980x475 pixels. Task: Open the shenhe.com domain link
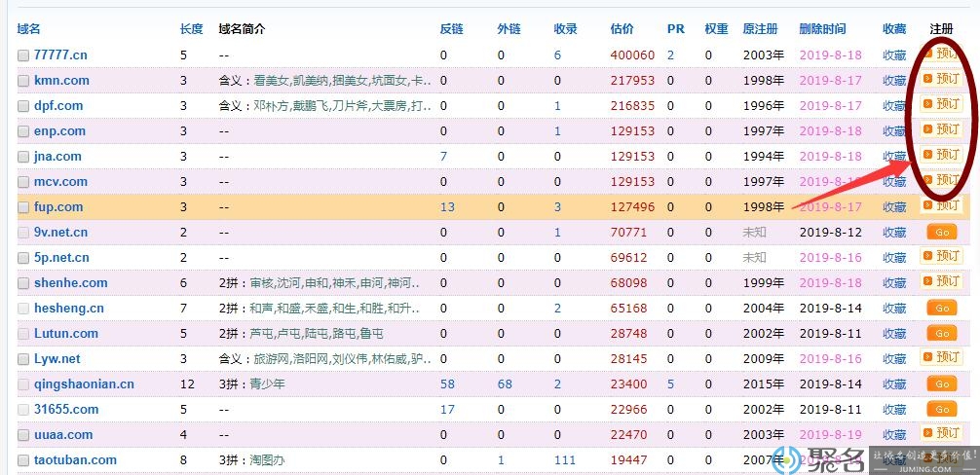point(71,282)
